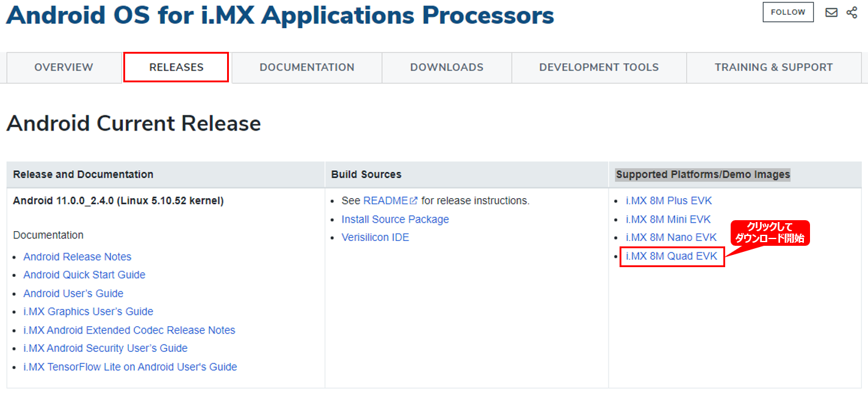Go to the Downloads tab
Viewport: 868px width, 394px height.
click(x=446, y=68)
